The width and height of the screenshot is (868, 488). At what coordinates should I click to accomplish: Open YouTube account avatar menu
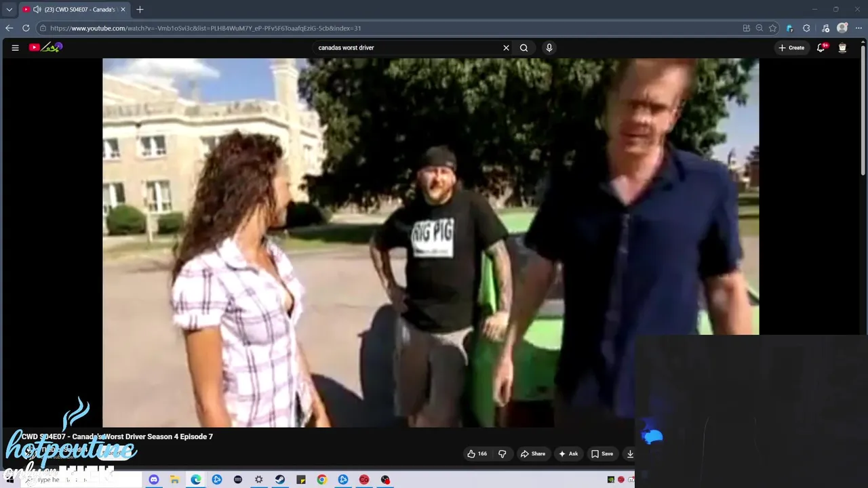coord(842,47)
